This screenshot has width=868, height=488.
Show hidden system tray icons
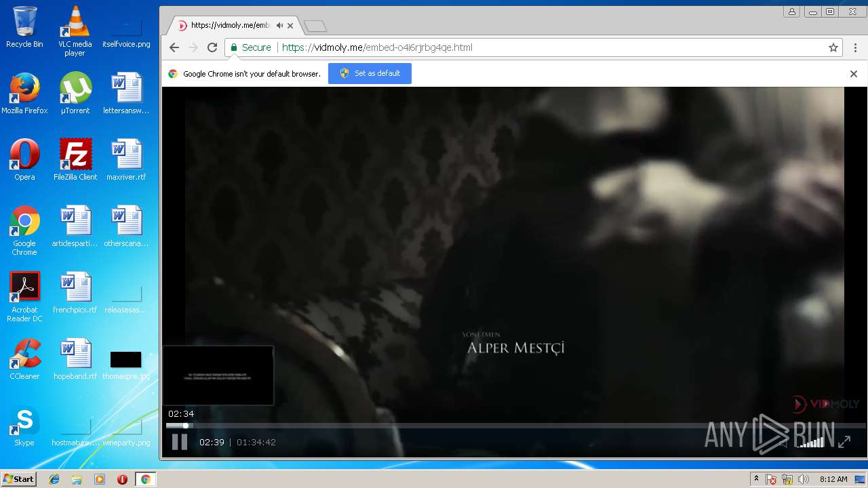click(x=756, y=479)
